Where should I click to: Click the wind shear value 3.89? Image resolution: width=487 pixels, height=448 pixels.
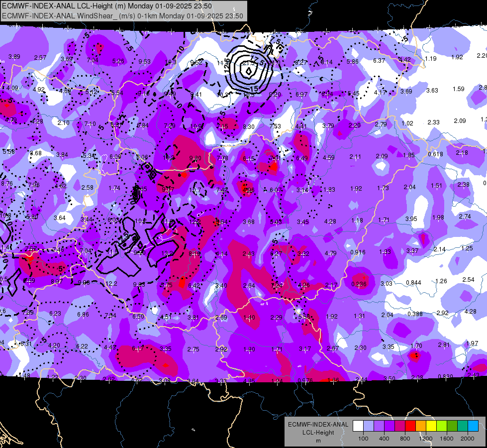pos(14,57)
